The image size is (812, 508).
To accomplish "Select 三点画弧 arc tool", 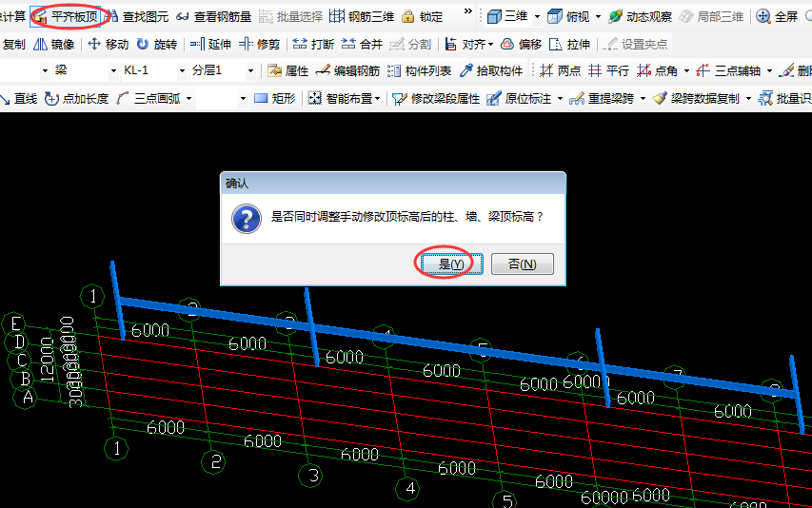I will [x=149, y=98].
